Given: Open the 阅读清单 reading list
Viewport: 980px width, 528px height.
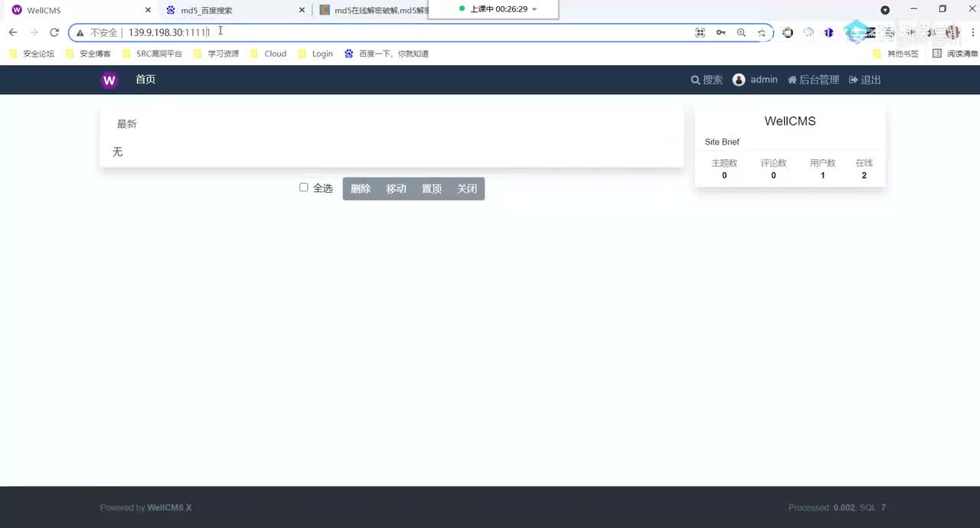Looking at the screenshot, I should click(955, 54).
